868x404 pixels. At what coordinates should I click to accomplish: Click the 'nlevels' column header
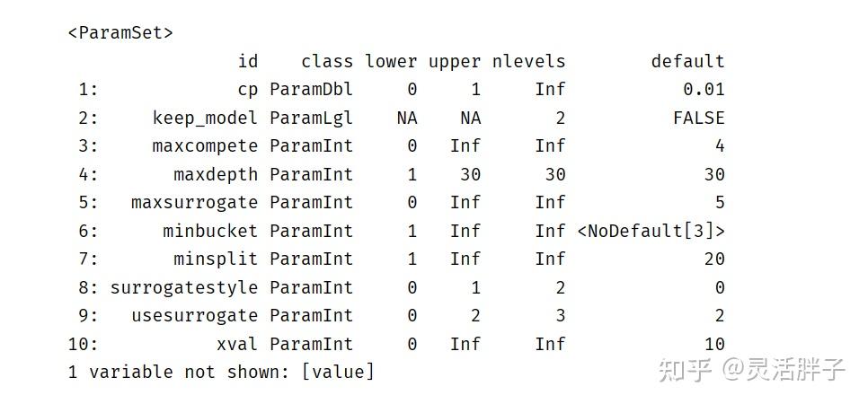(x=528, y=61)
